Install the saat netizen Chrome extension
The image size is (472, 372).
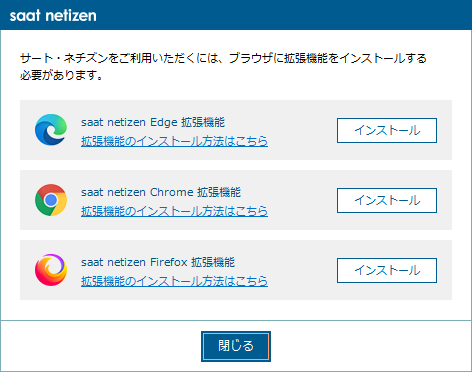coord(387,200)
